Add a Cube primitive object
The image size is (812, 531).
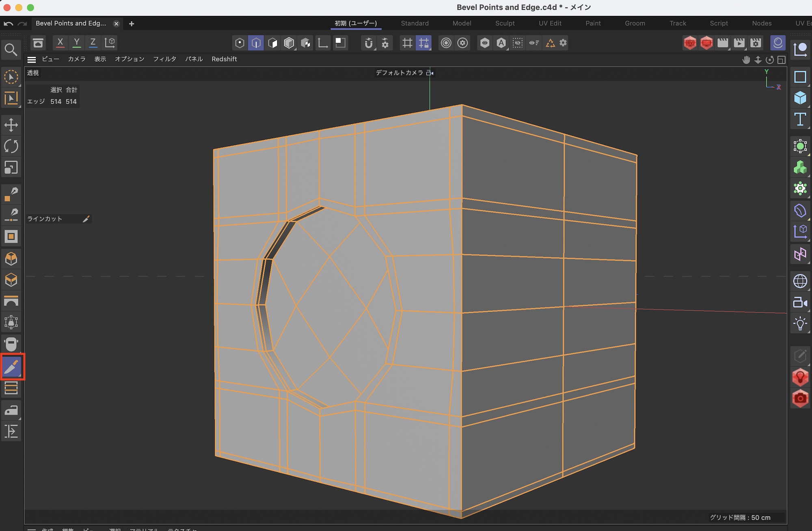click(800, 98)
